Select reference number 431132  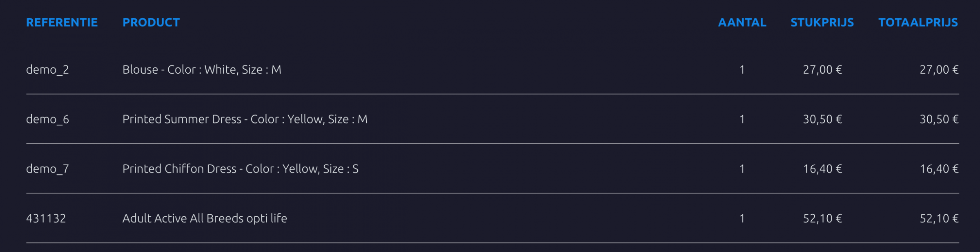(x=46, y=218)
